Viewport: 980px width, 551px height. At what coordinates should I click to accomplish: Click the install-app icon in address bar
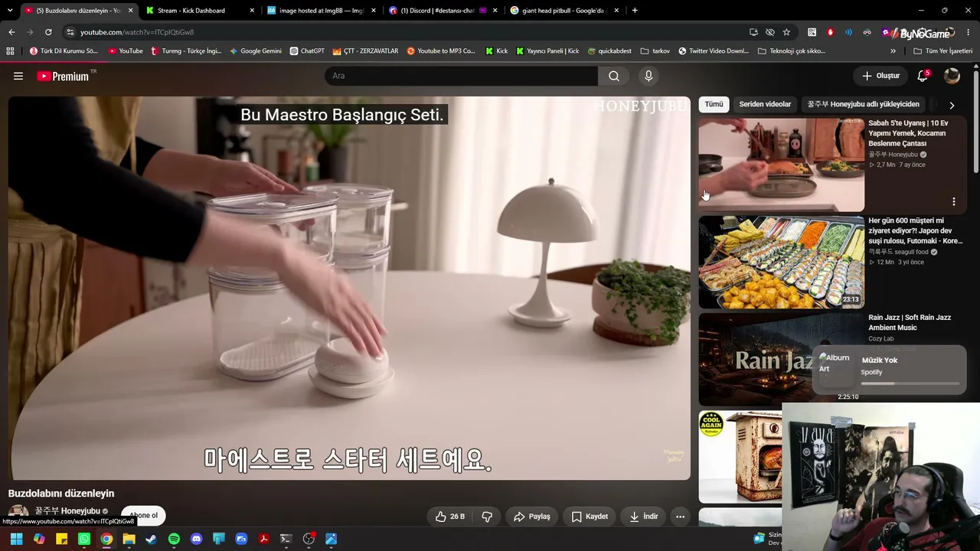pos(754,32)
